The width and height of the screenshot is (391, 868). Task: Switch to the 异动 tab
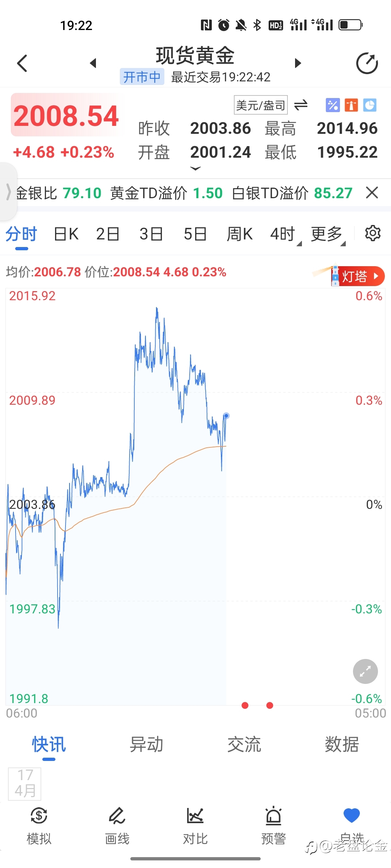coord(146,745)
